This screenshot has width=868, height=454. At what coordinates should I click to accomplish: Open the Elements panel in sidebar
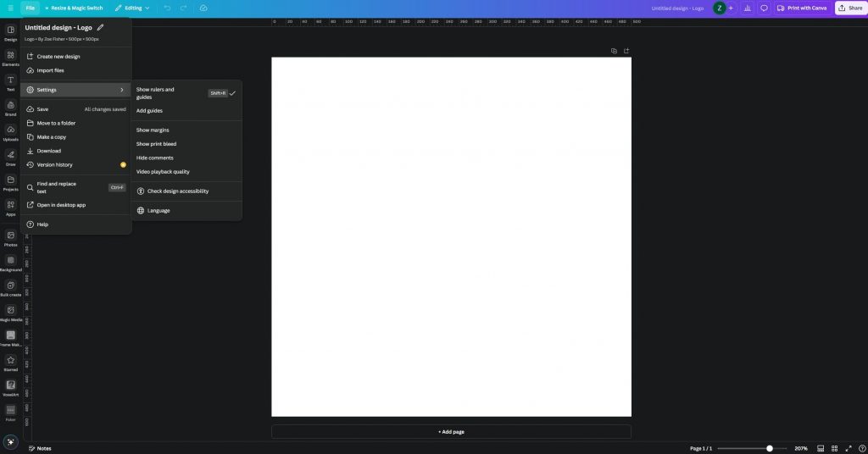(10, 58)
